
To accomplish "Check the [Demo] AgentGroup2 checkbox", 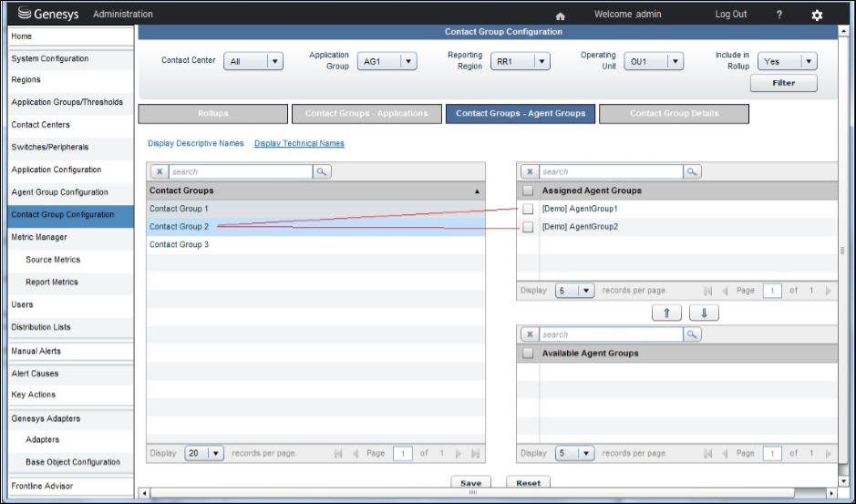I will (528, 227).
